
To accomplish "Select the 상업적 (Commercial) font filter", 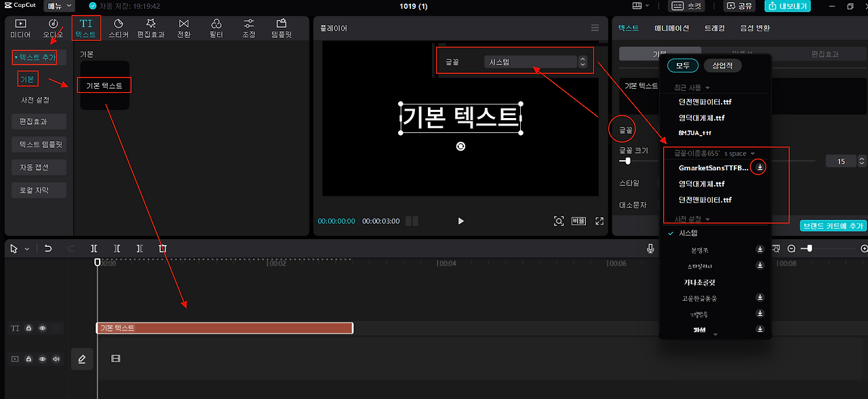I will click(x=723, y=66).
